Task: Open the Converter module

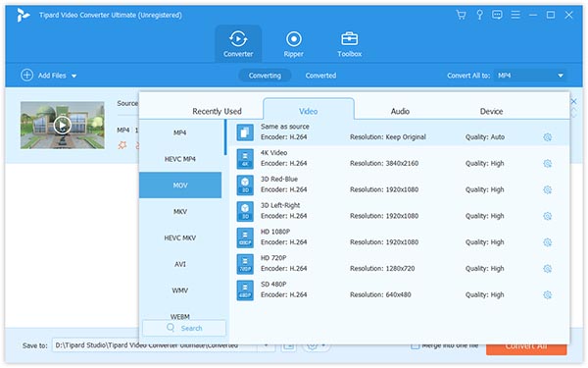Action: (x=238, y=44)
